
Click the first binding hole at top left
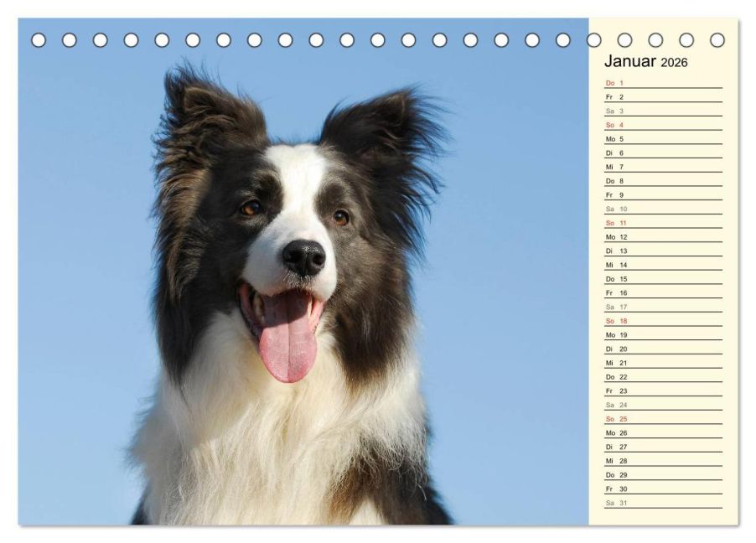pyautogui.click(x=39, y=40)
